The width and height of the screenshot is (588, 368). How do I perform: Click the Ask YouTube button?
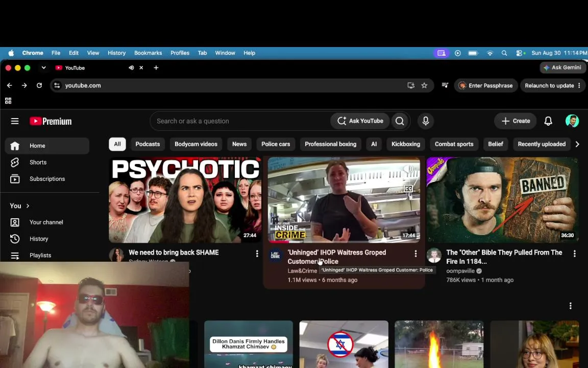click(x=360, y=121)
